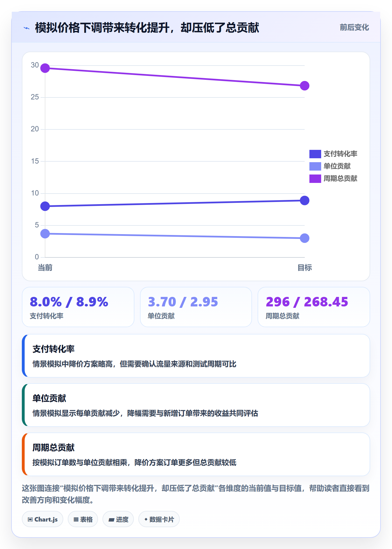Screen dimensions: 392x549
Task: Click text 按模拟订单数与单位贡献相乘
Action: tap(80, 463)
